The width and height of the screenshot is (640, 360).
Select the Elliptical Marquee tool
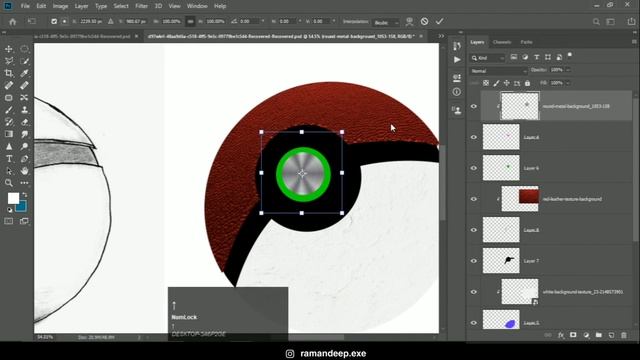pos(24,49)
